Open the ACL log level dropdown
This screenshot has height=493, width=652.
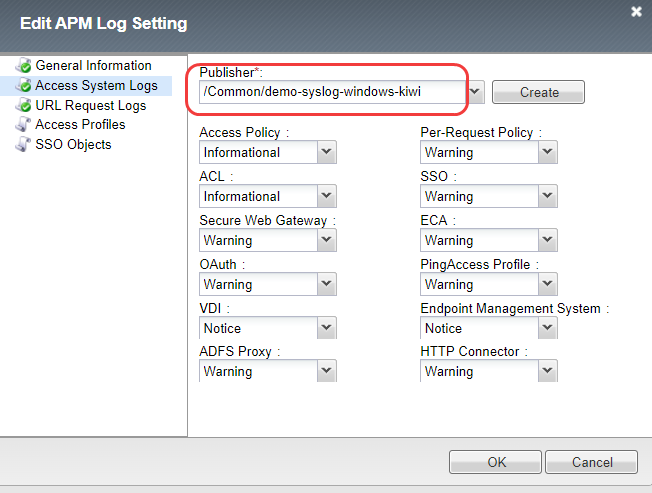[x=326, y=196]
